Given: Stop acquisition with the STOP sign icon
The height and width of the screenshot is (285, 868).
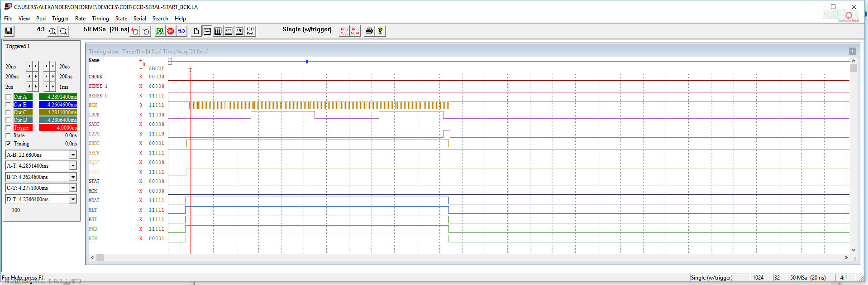Looking at the screenshot, I should 171,31.
